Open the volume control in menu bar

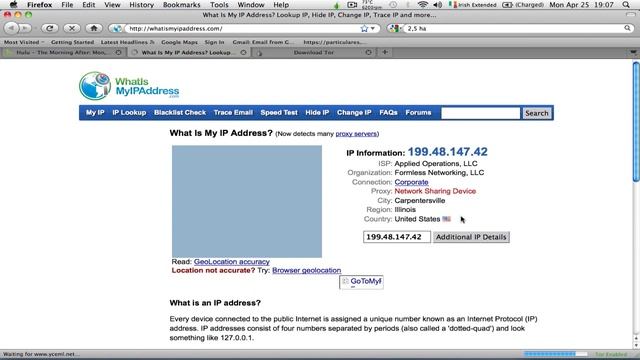(438, 5)
